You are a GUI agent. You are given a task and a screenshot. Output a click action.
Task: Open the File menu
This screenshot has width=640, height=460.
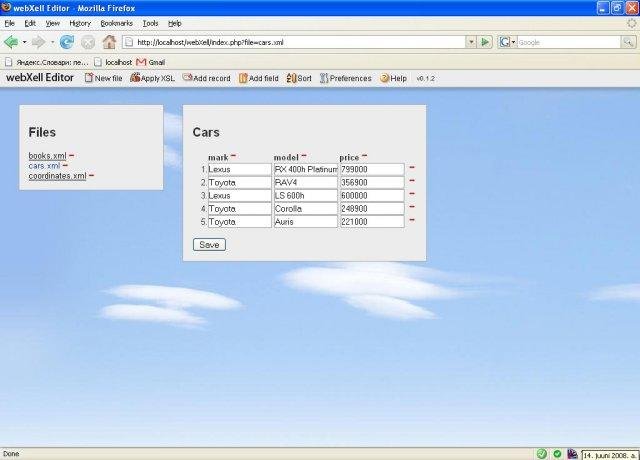coord(9,23)
